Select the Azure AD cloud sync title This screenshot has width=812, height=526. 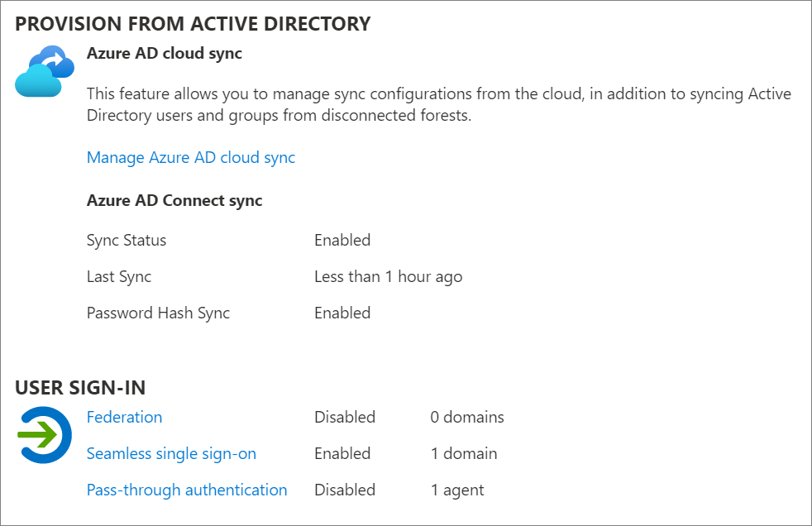tap(165, 53)
